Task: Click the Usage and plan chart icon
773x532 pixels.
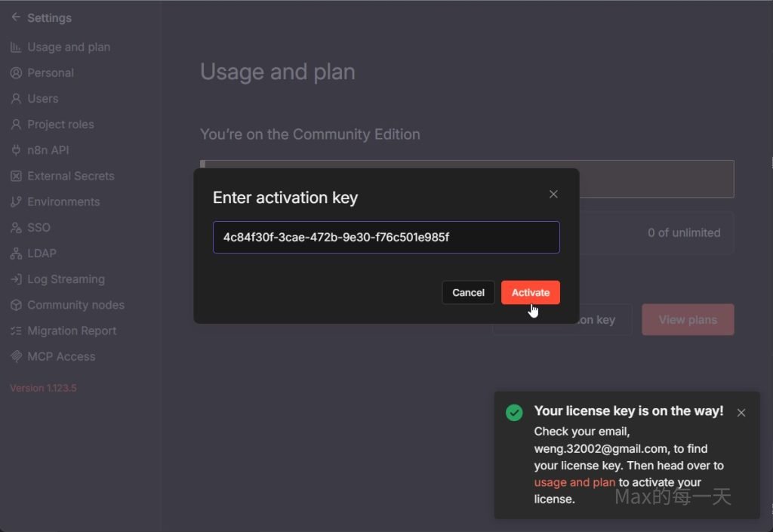Action: click(15, 47)
